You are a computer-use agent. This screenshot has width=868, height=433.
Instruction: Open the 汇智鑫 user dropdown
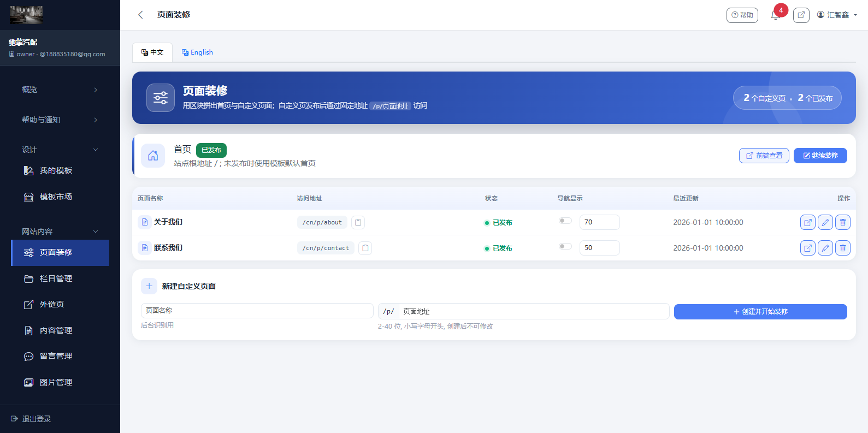[837, 15]
